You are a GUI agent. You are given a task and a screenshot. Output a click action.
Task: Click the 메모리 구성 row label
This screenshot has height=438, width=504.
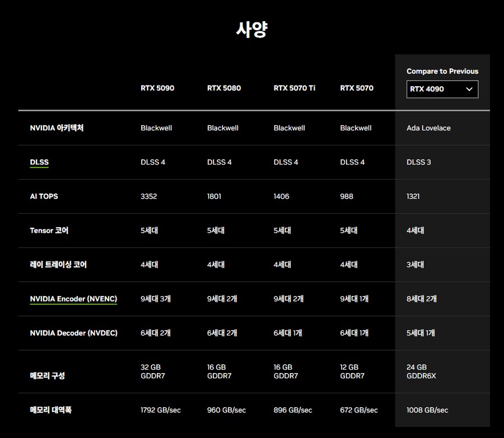pos(47,375)
